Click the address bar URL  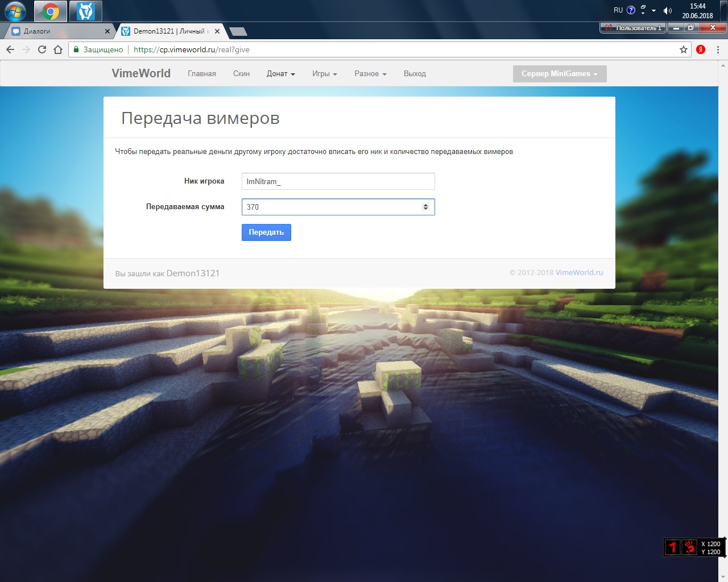tap(192, 49)
